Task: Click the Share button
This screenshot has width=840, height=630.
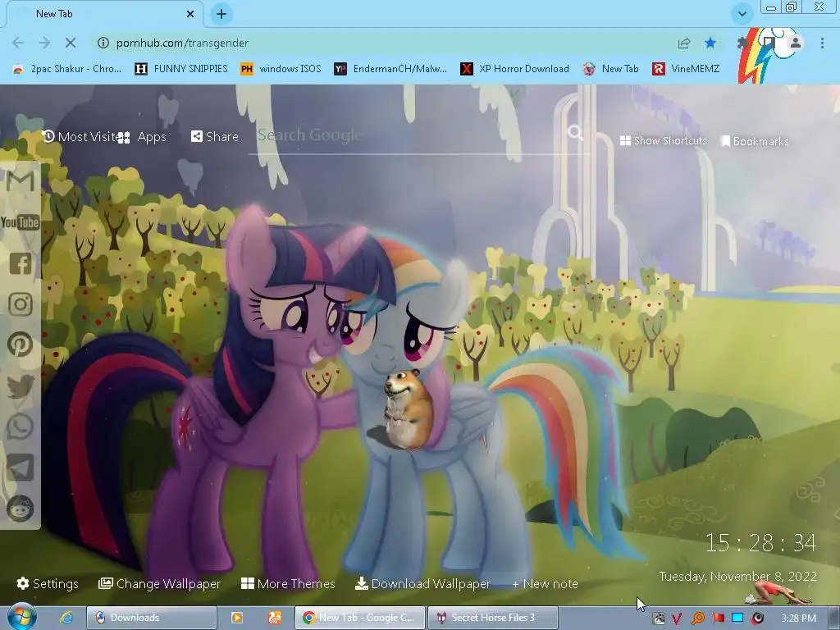Action: [215, 137]
